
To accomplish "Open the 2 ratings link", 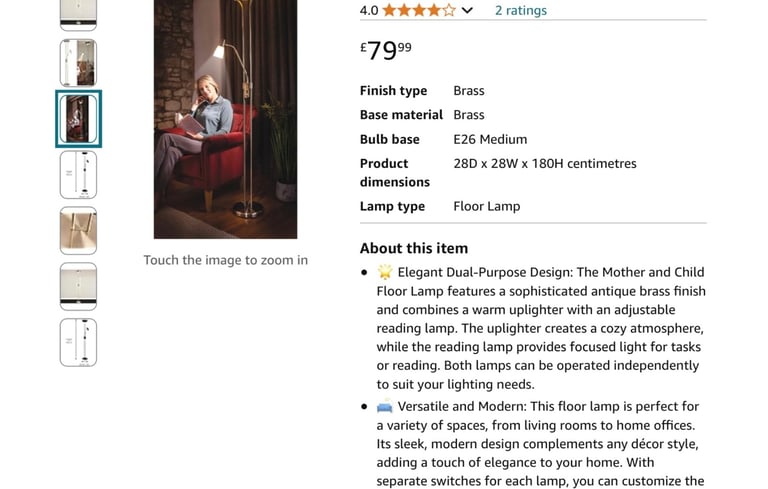I will tap(521, 10).
